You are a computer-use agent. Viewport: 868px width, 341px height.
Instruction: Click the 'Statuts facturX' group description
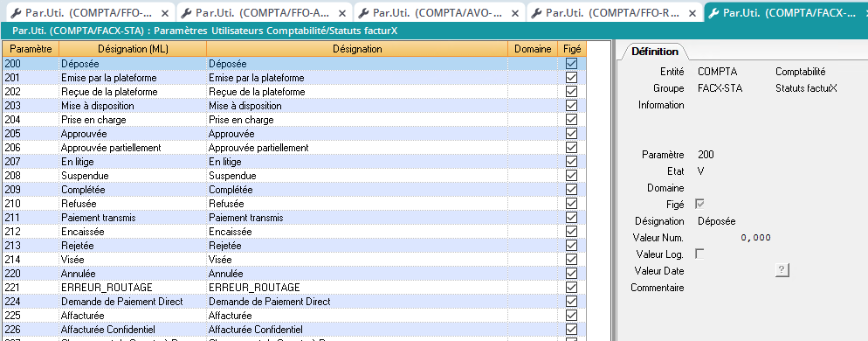(806, 88)
